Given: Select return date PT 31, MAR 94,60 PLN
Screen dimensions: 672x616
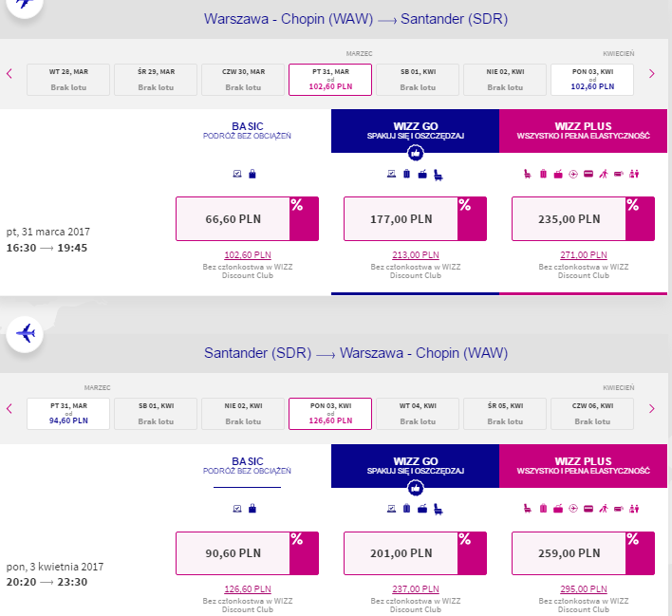Looking at the screenshot, I should (x=68, y=414).
